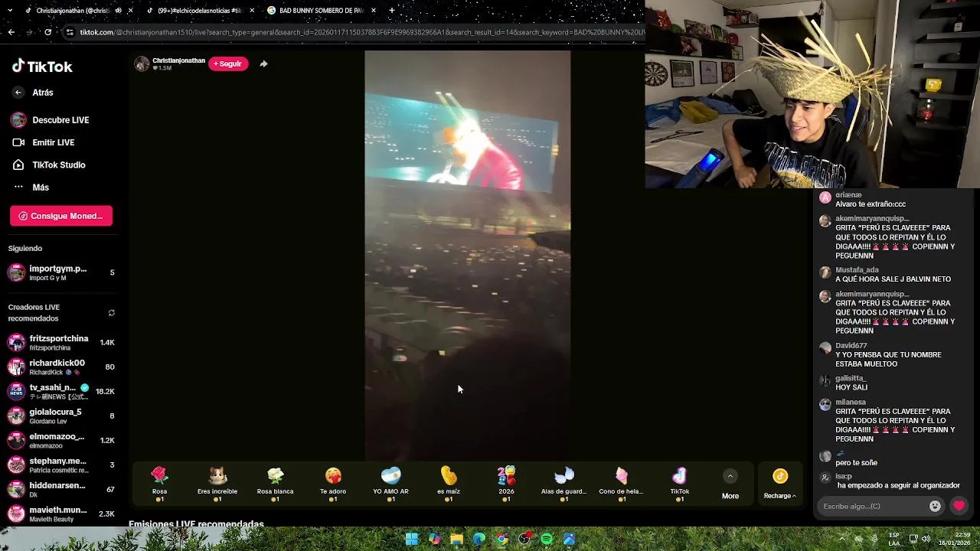Click the Christianjonathan profile avatar
Screen dimensions: 980x551
tap(142, 64)
